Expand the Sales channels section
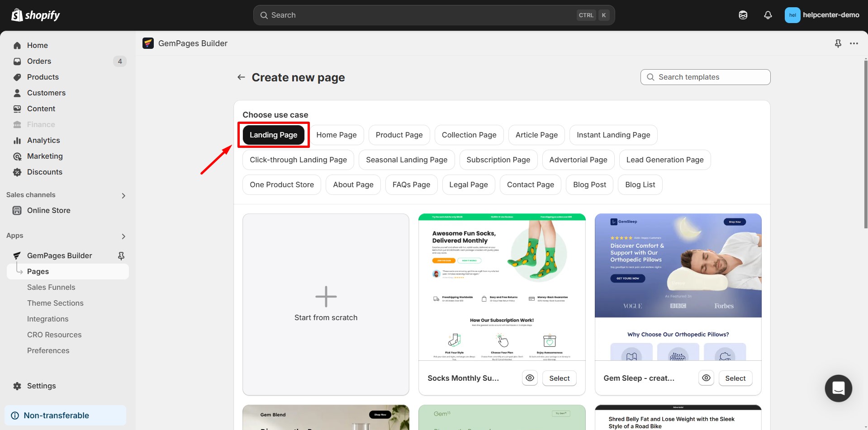This screenshot has height=430, width=868. coord(123,195)
